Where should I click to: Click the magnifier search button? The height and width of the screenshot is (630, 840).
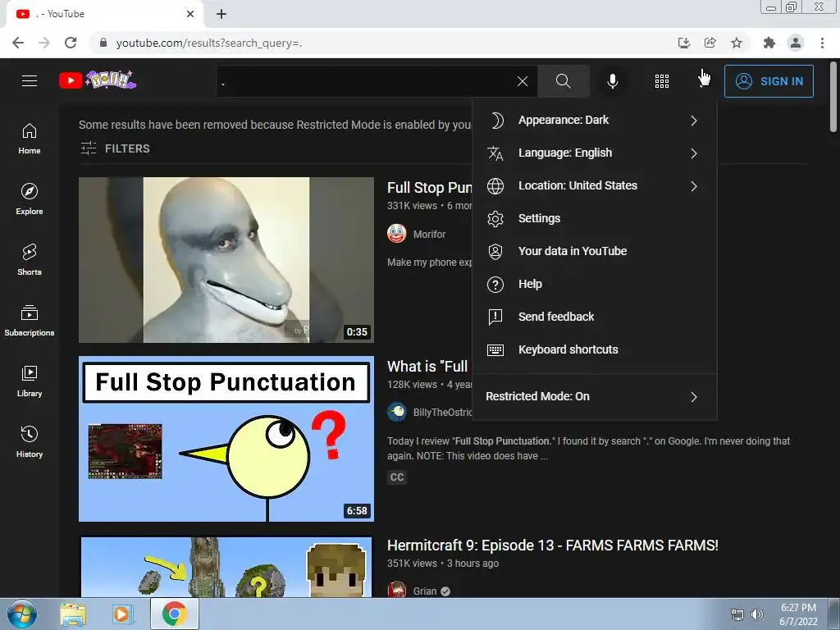coord(563,81)
